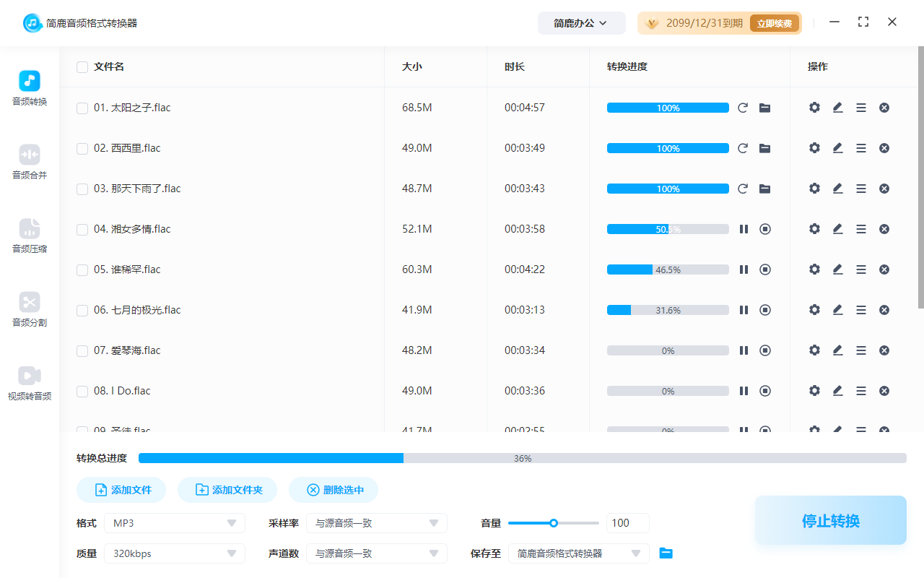Toggle the select-all checkbox in the header
This screenshot has width=924, height=578.
(82, 66)
